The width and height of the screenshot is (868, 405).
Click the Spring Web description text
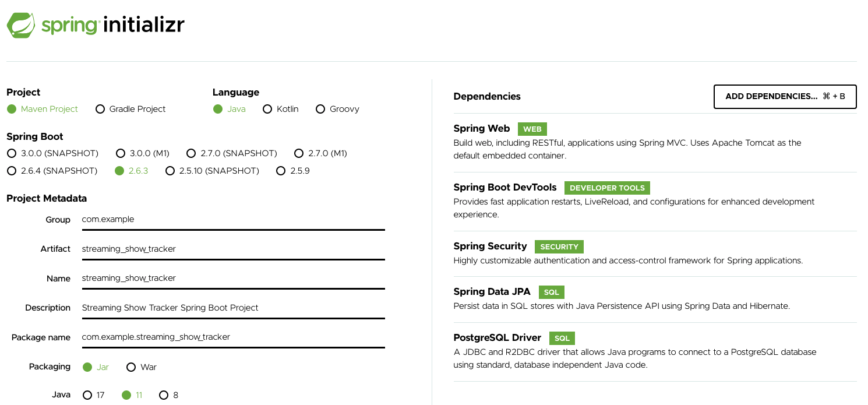(627, 149)
